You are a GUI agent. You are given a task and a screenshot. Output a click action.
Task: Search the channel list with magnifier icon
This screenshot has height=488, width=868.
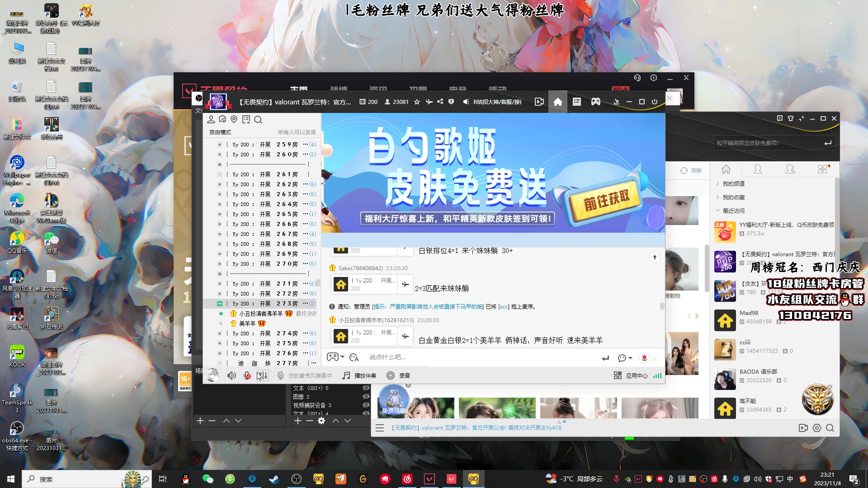point(258,119)
